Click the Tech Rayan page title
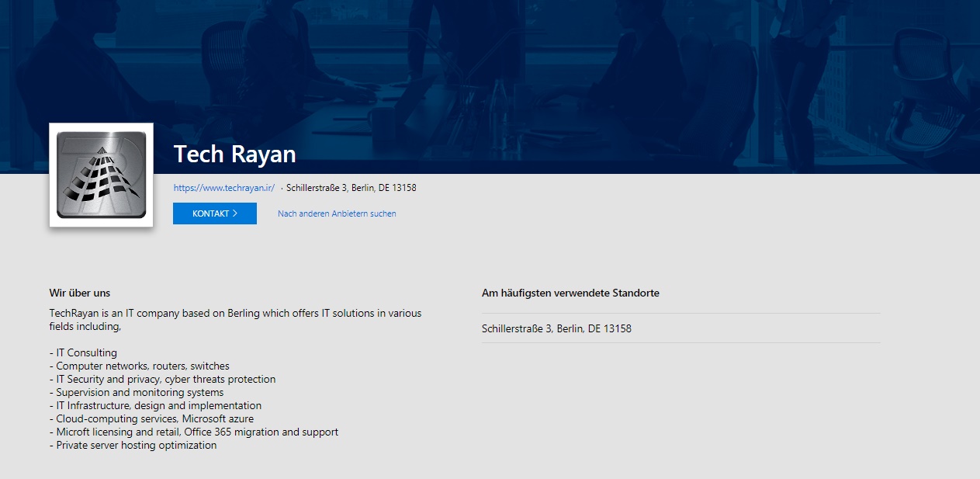The width and height of the screenshot is (980, 479). pyautogui.click(x=235, y=154)
